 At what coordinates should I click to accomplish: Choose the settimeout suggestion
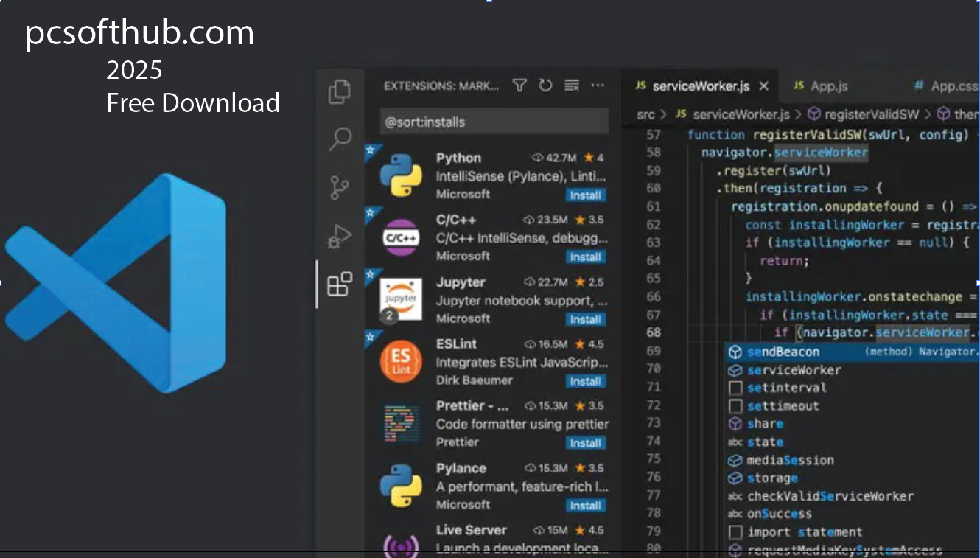pyautogui.click(x=853, y=406)
